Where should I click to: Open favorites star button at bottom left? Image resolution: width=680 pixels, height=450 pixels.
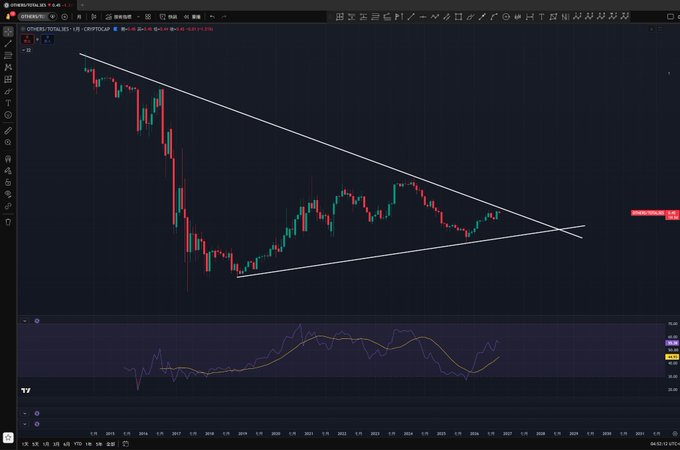8,438
